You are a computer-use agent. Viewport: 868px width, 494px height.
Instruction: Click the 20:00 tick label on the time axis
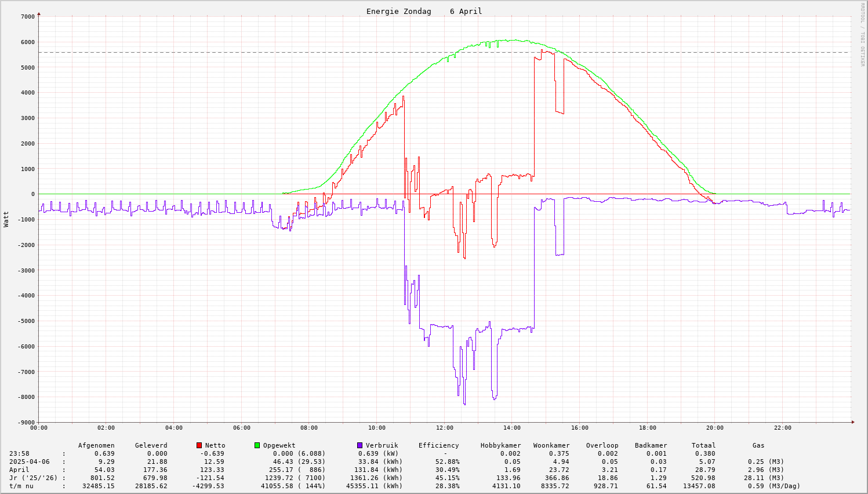[715, 428]
